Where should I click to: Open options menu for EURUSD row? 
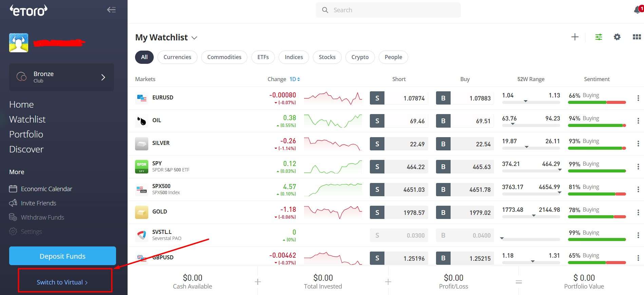638,98
